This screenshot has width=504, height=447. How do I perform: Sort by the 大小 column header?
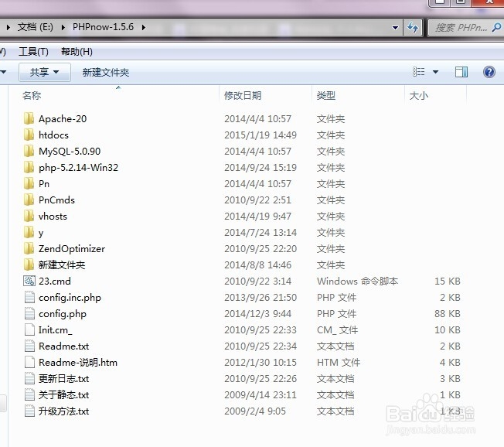click(x=418, y=96)
